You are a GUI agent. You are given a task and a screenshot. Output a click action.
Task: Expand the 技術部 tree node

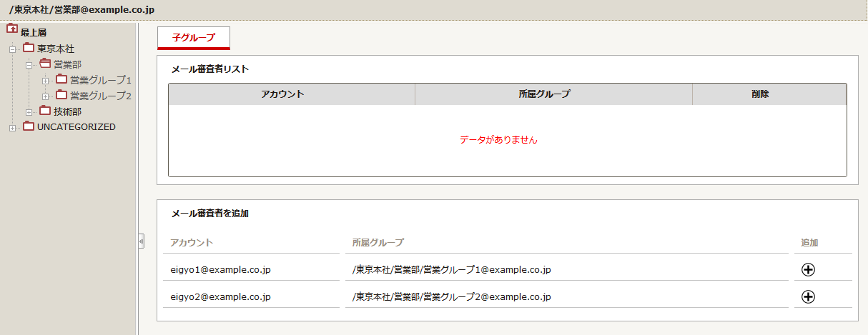click(29, 112)
